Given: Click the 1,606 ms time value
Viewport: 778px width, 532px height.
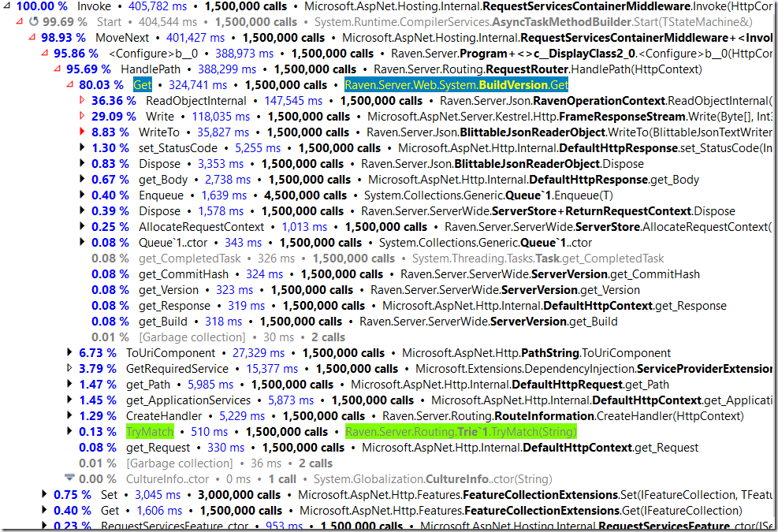Looking at the screenshot, I should pos(160,511).
